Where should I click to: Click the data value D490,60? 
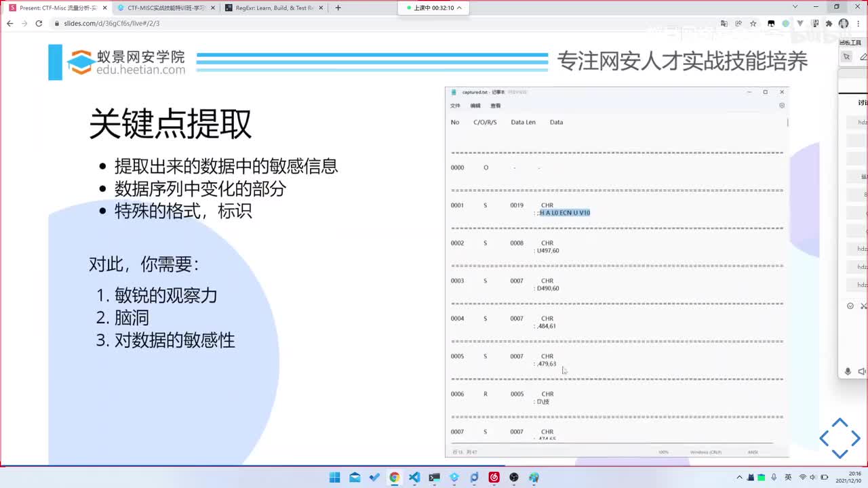point(548,289)
